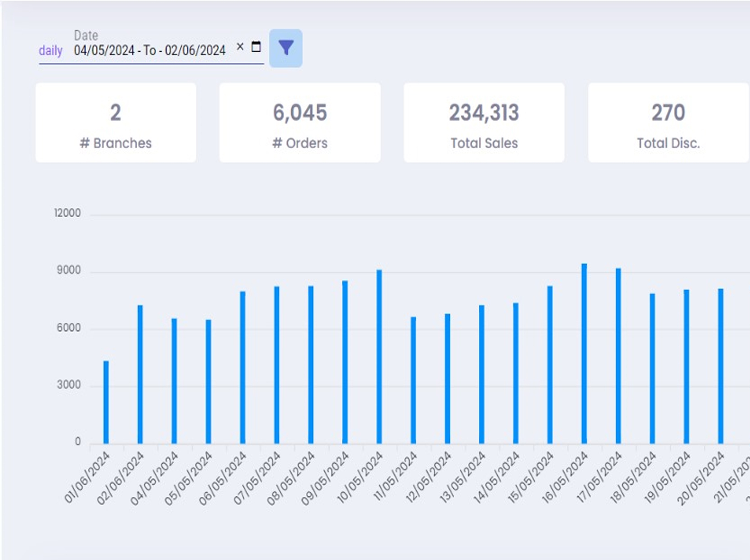Click the bar for 17/05/2024
The image size is (750, 560).
(x=618, y=356)
